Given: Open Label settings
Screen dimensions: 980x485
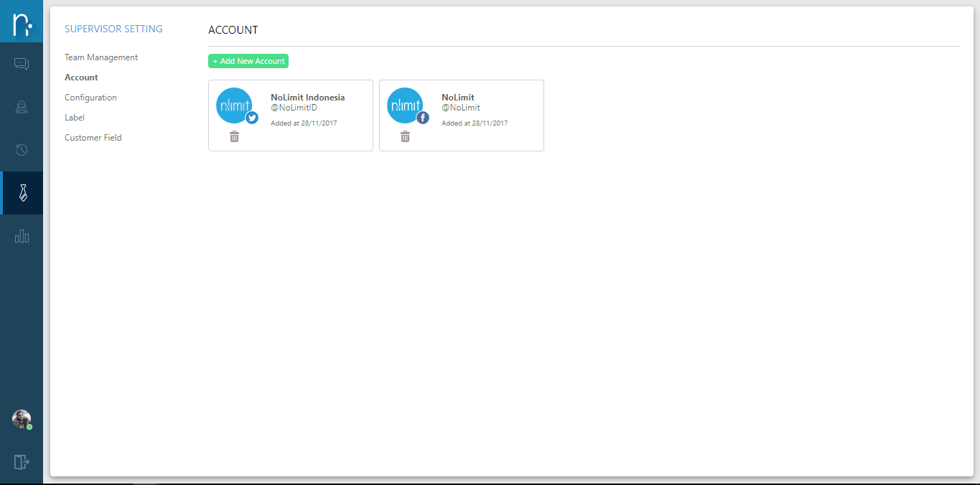Looking at the screenshot, I should [x=75, y=118].
